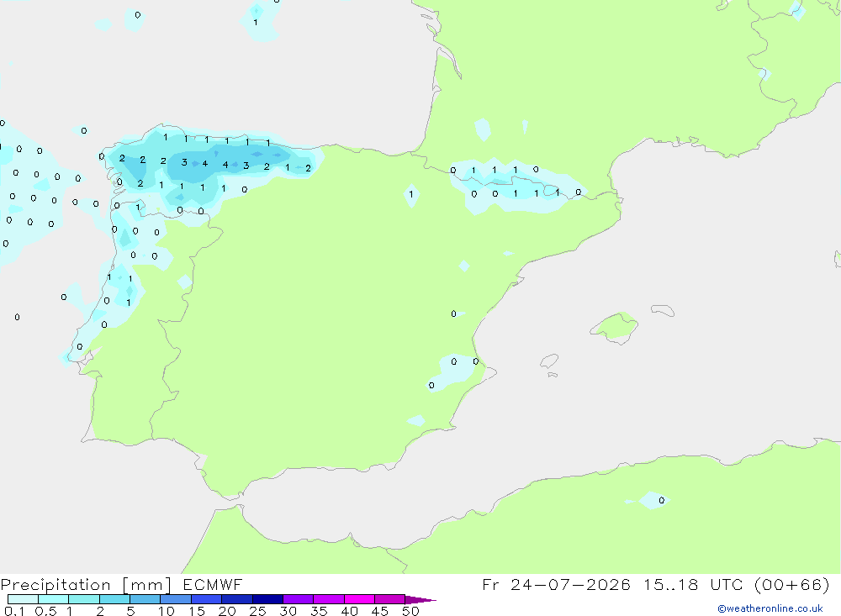Viewport: 841px width, 616px height.
Task: Select the 5–10 mm blue legend segment
Action: tap(145, 599)
